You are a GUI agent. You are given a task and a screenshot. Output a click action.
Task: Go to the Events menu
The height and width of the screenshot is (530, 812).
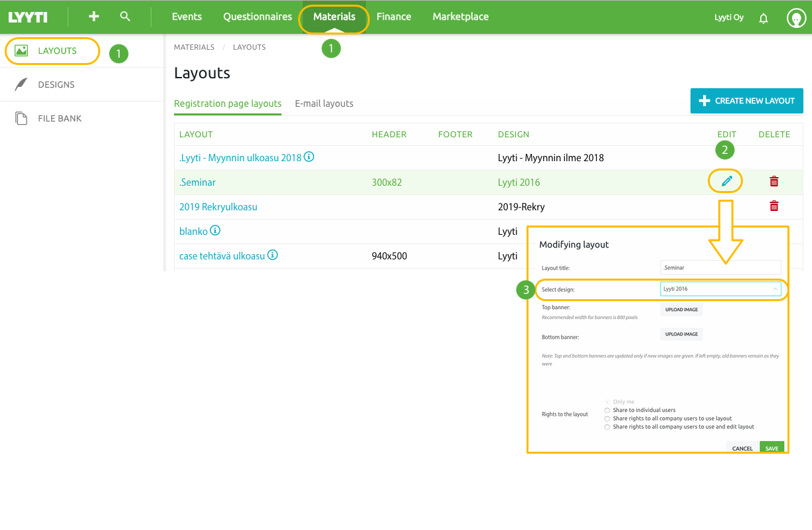coord(187,17)
